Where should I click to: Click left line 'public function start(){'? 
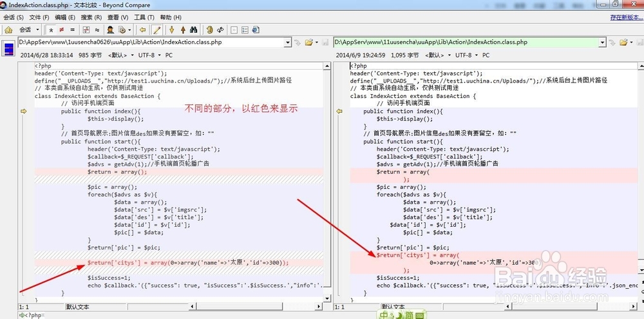(x=101, y=141)
